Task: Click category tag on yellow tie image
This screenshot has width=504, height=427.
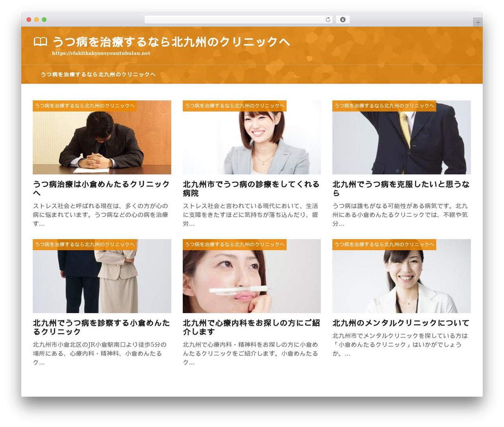Action: point(384,106)
